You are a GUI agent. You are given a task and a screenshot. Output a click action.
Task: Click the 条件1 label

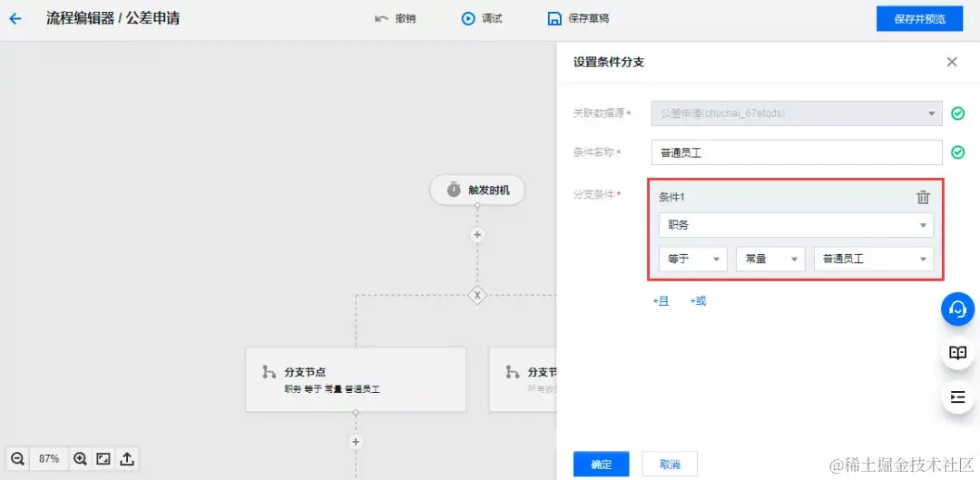pos(671,198)
